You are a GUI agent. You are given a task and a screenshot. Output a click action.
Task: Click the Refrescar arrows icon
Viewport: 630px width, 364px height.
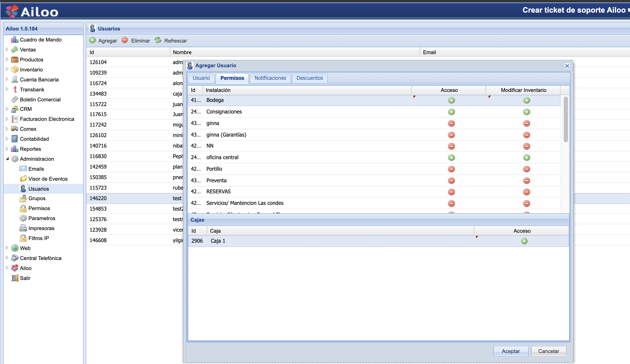(158, 40)
